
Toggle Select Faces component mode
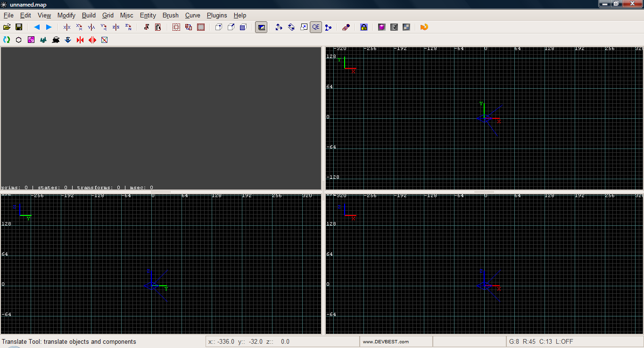coord(243,27)
